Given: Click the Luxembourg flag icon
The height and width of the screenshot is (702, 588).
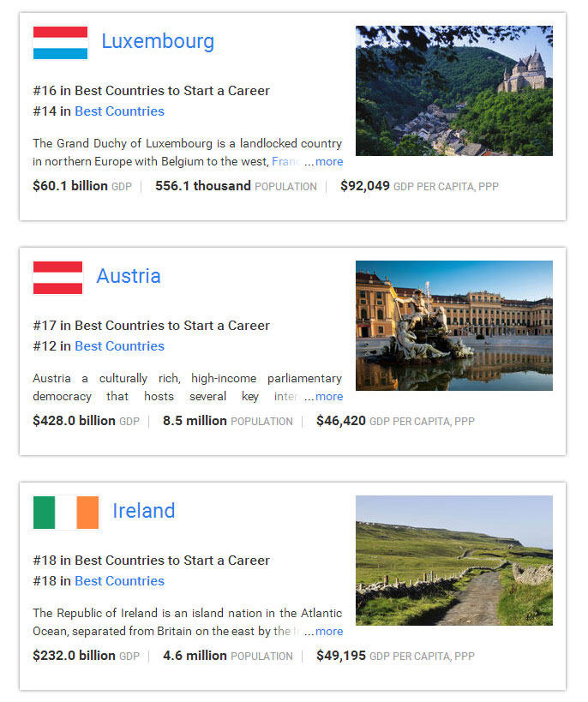Looking at the screenshot, I should pyautogui.click(x=60, y=42).
